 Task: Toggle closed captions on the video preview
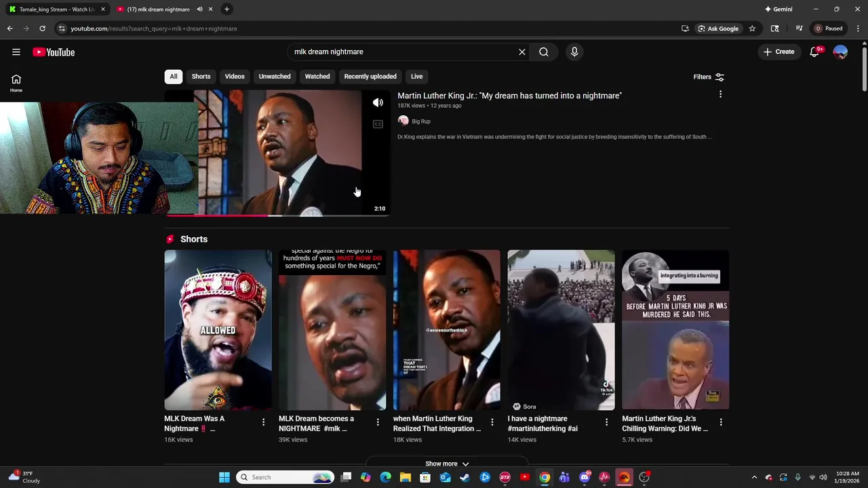[378, 124]
